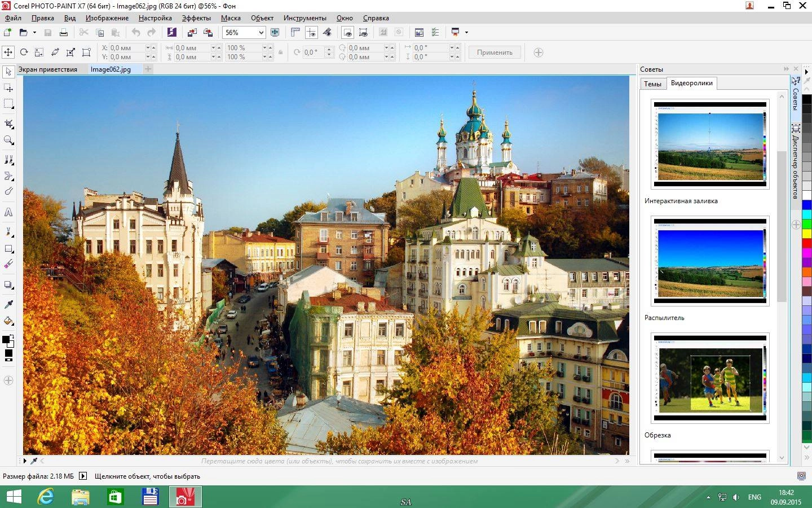The width and height of the screenshot is (812, 508).
Task: Collapse the Советы docker with double arrows
Action: click(786, 69)
